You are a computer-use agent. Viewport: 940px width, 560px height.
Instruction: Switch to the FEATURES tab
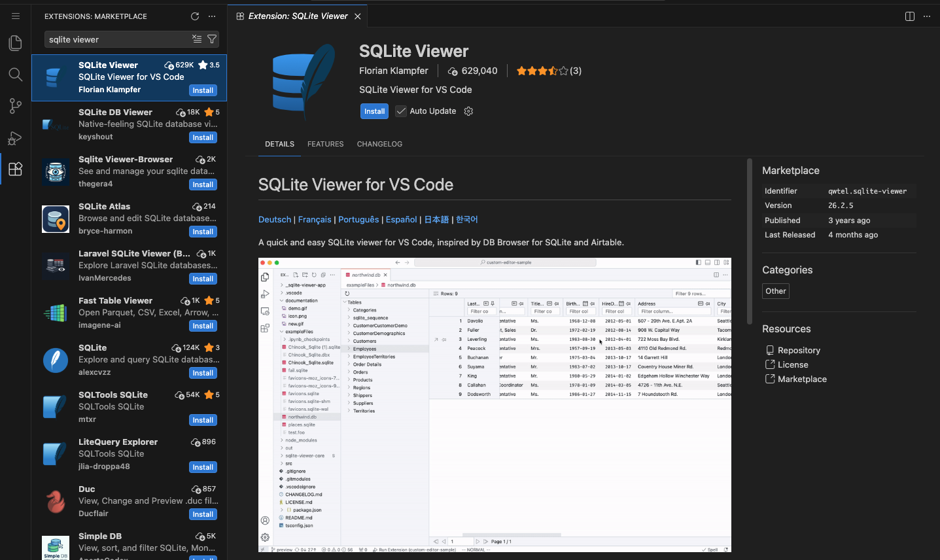click(325, 144)
